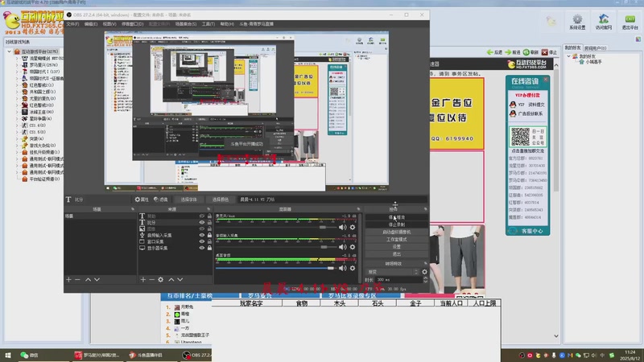Image resolution: width=644 pixels, height=362 pixels.
Task: Remove scene with the minus icon in Scenes panel
Action: (77, 279)
